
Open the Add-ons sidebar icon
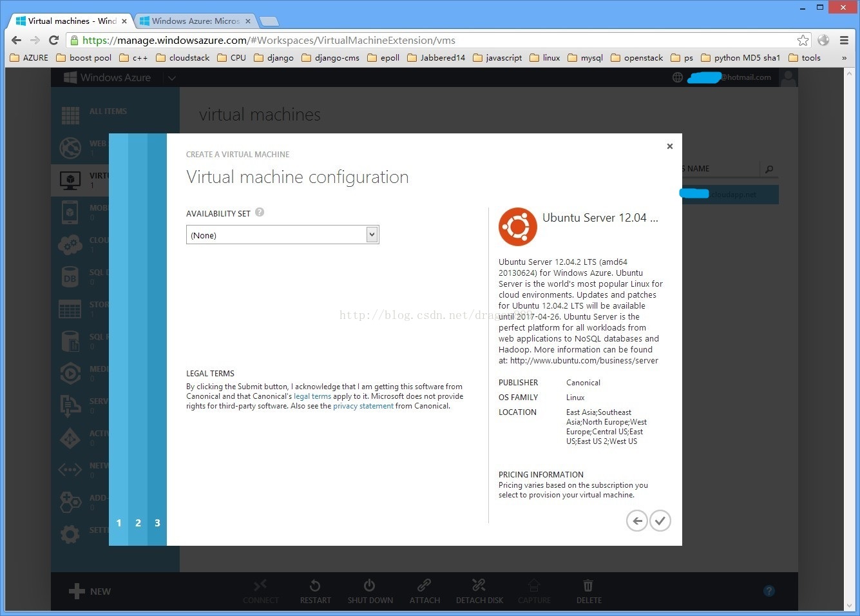click(70, 502)
